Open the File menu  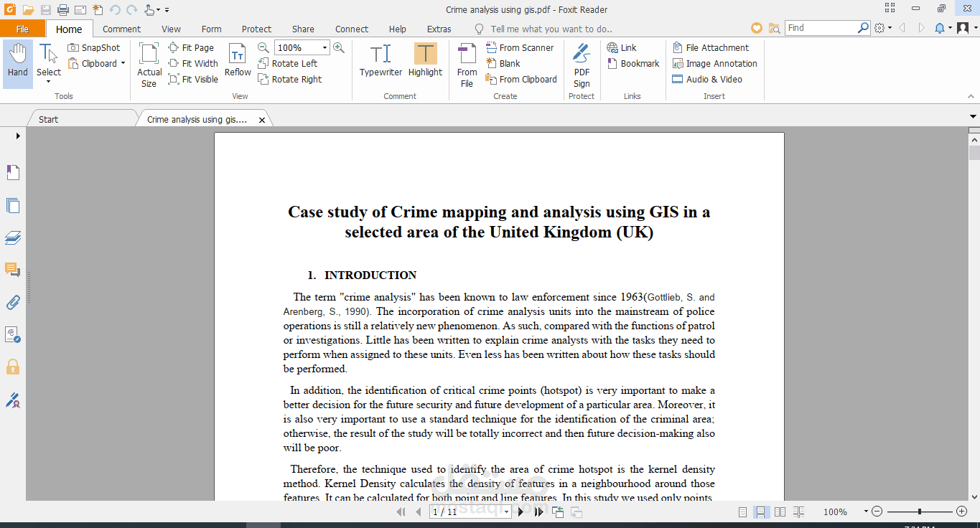point(22,29)
